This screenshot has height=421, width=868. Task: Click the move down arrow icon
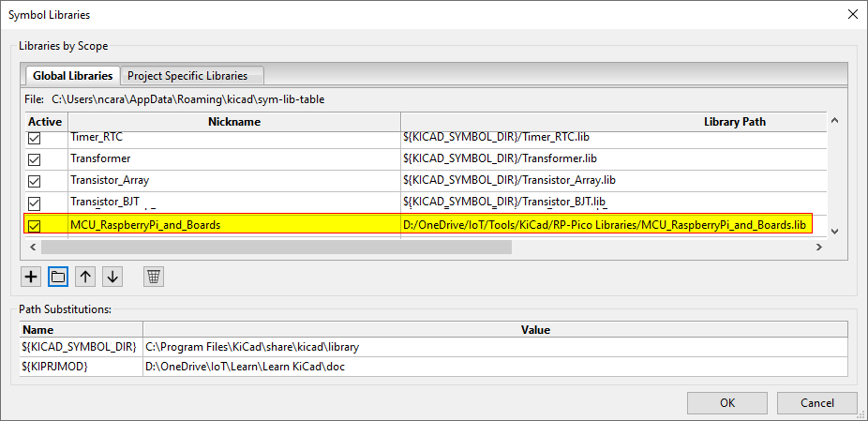tap(112, 277)
